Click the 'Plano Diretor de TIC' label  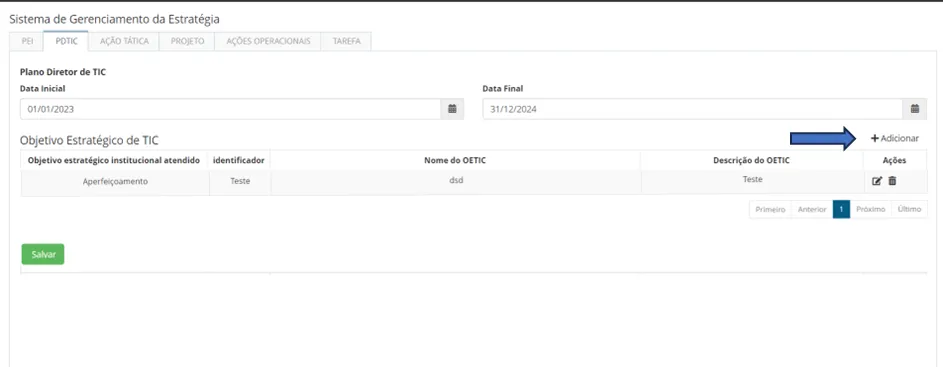[63, 72]
